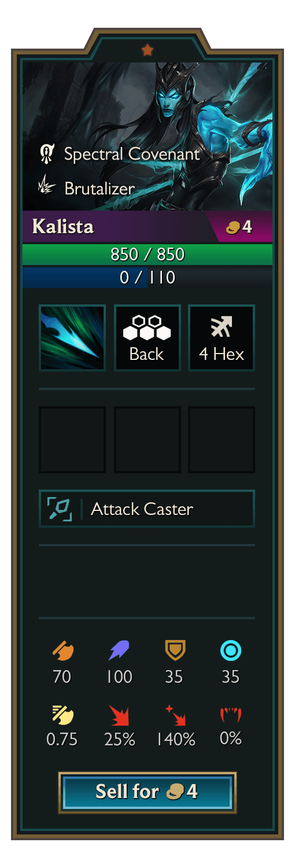Image resolution: width=295 pixels, height=868 pixels.
Task: Click the armor shield stat icon
Action: [x=174, y=651]
